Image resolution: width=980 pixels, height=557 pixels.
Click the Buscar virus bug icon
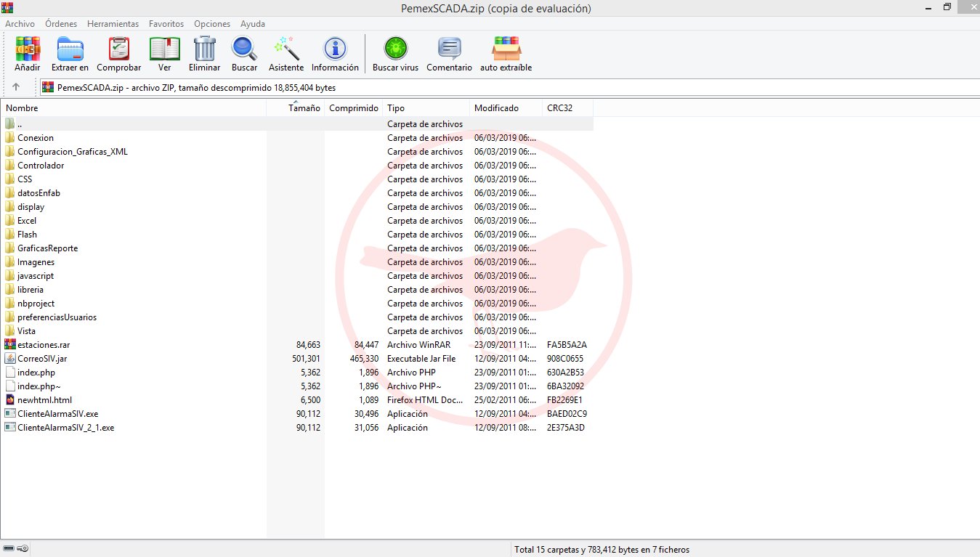point(395,49)
